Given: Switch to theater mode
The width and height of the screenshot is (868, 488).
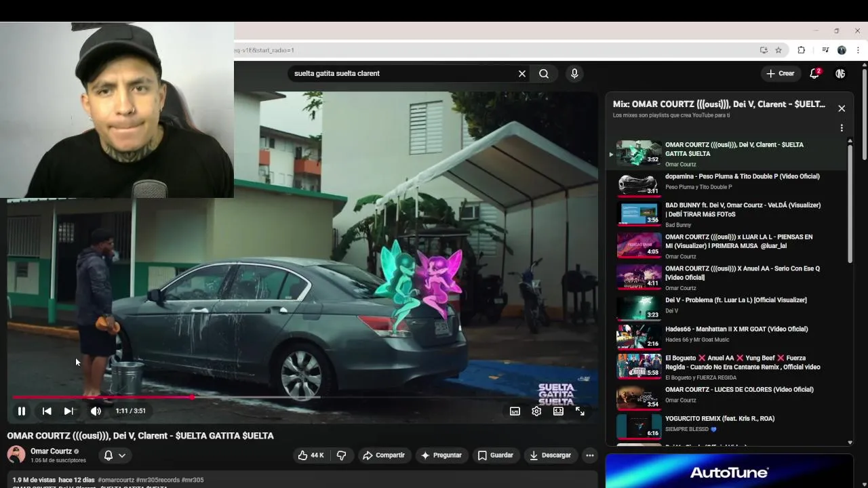Looking at the screenshot, I should 558,411.
